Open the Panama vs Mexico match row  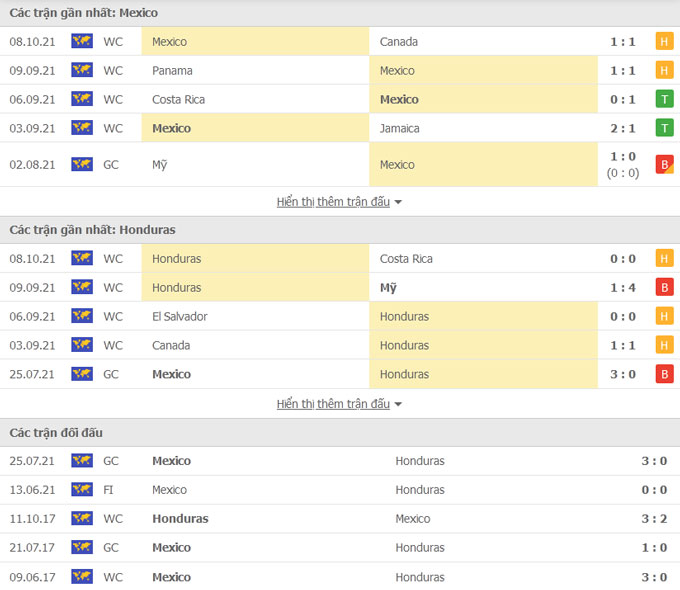click(x=340, y=71)
